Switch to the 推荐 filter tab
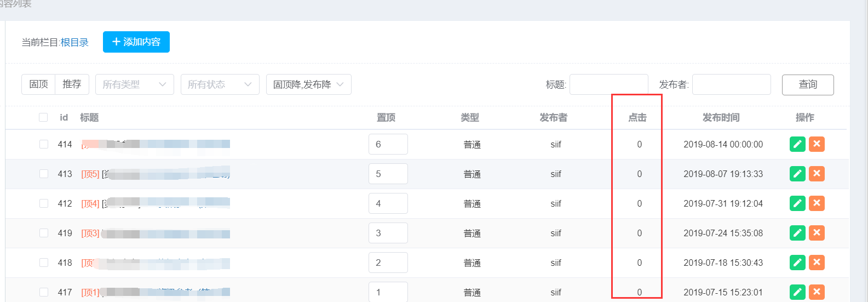 pyautogui.click(x=72, y=84)
